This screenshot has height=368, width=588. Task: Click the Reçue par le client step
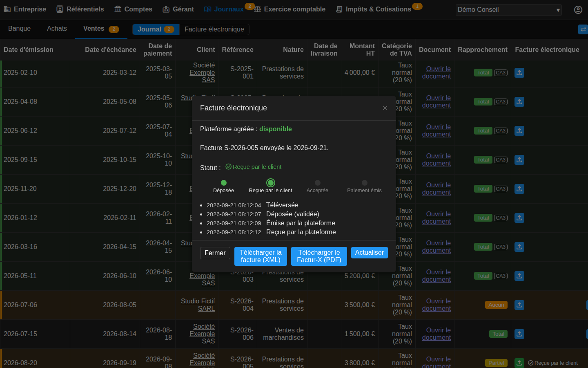pos(270,186)
